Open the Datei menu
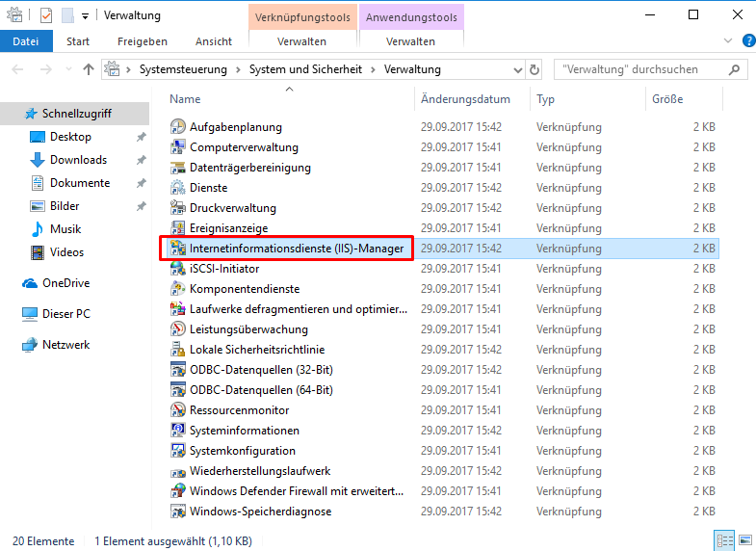Screen dimensions: 756x551 point(26,41)
